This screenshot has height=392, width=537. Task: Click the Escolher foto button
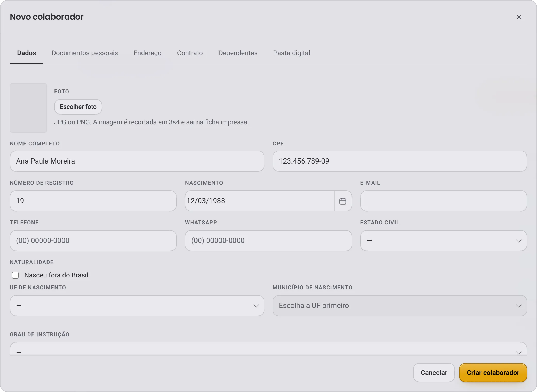click(78, 107)
